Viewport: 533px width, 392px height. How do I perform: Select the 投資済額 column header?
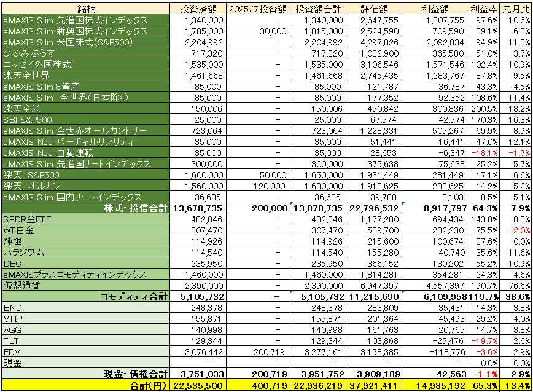tap(198, 9)
